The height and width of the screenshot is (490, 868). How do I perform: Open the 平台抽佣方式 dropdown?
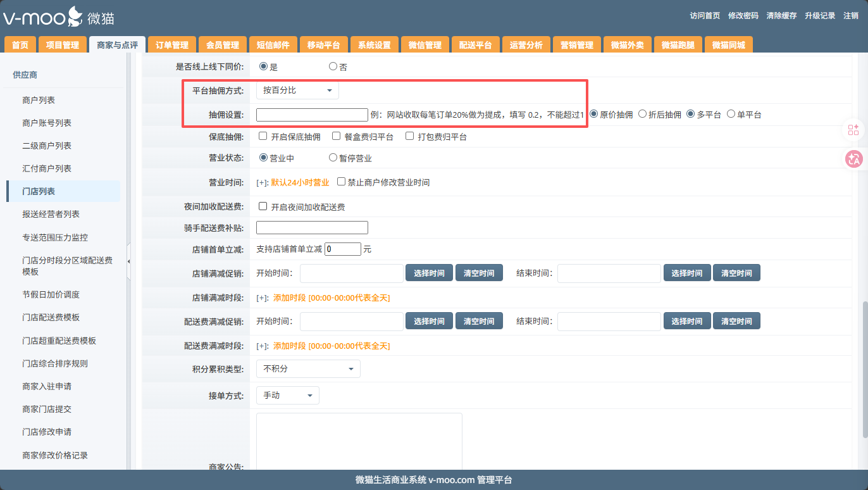coord(297,91)
